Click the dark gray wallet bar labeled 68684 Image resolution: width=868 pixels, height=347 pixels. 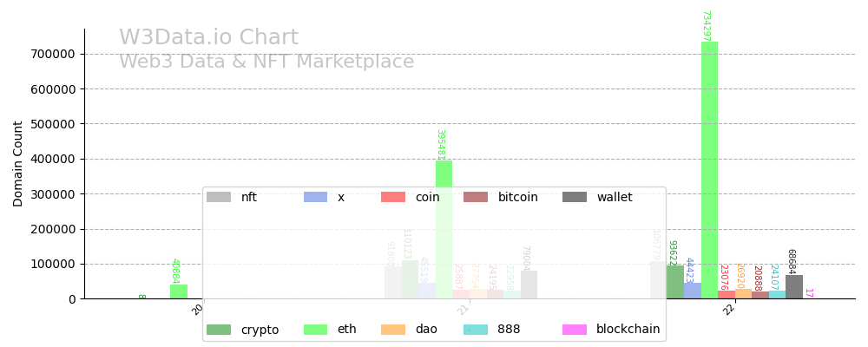[794, 287]
